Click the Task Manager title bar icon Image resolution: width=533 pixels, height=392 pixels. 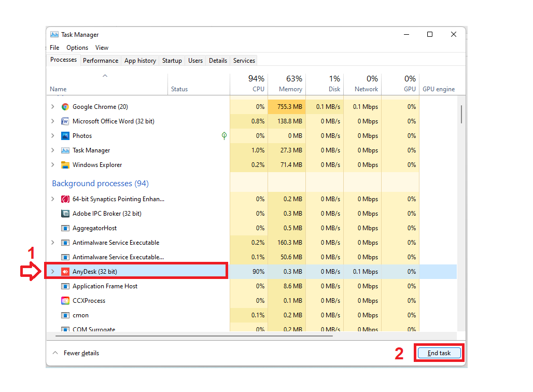[x=54, y=34]
